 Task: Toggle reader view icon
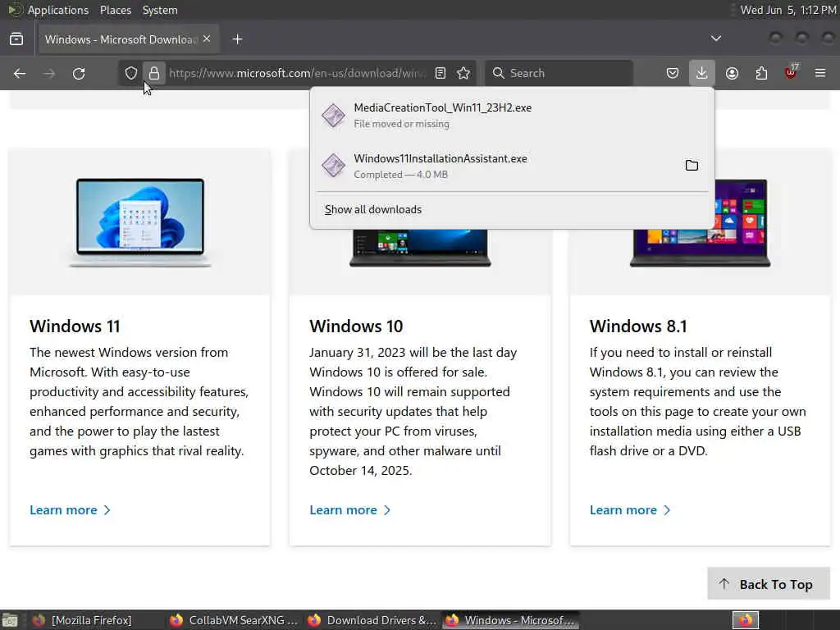coord(441,73)
